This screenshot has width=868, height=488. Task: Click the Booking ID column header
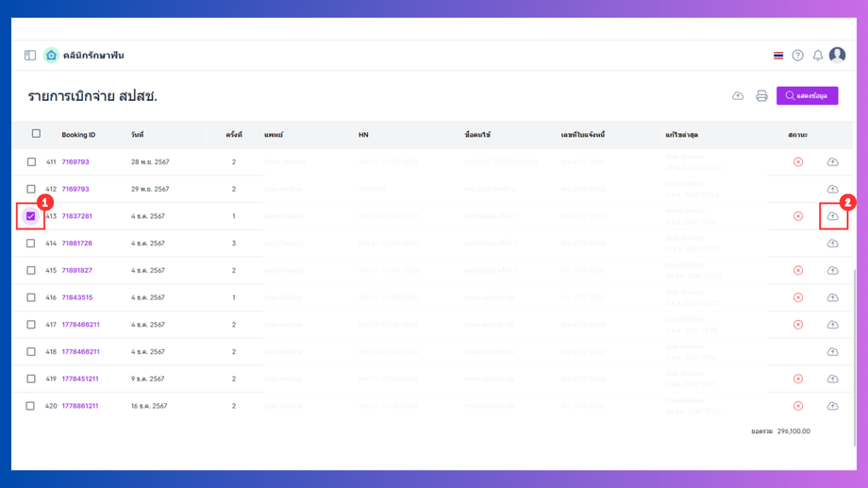[78, 135]
